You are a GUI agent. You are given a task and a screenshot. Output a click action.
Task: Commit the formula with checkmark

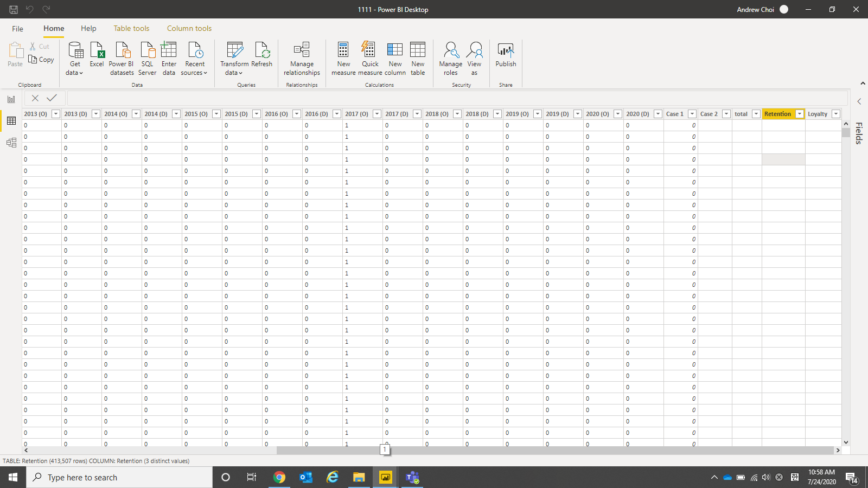52,98
